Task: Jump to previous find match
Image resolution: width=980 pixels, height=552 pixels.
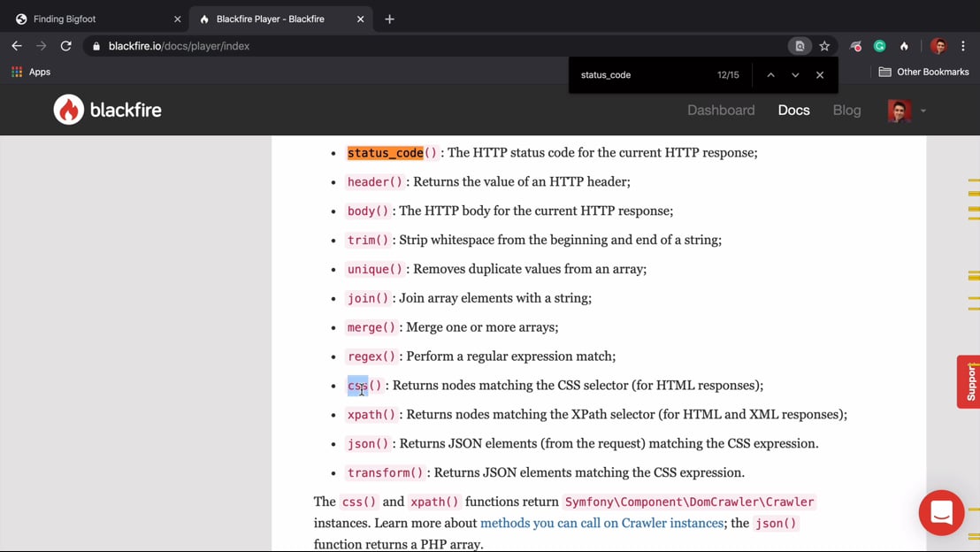Action: pyautogui.click(x=770, y=75)
